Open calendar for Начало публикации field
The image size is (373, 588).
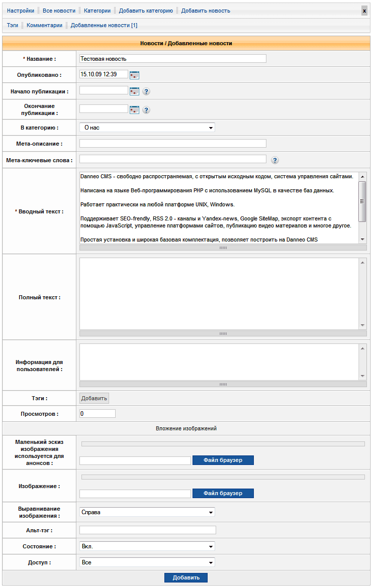pos(134,91)
